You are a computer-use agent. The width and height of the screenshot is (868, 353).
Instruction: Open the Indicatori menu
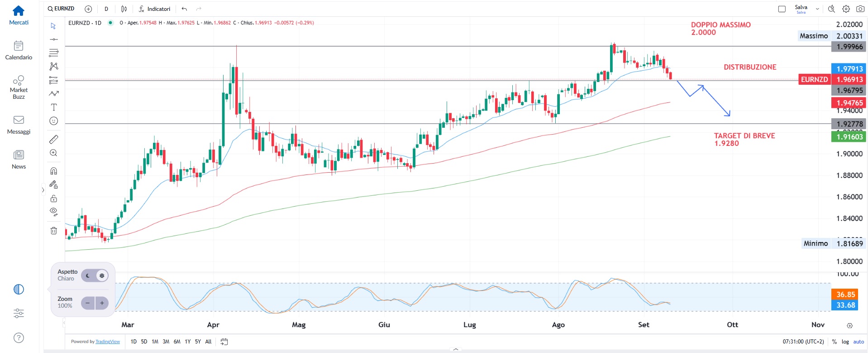click(x=154, y=9)
